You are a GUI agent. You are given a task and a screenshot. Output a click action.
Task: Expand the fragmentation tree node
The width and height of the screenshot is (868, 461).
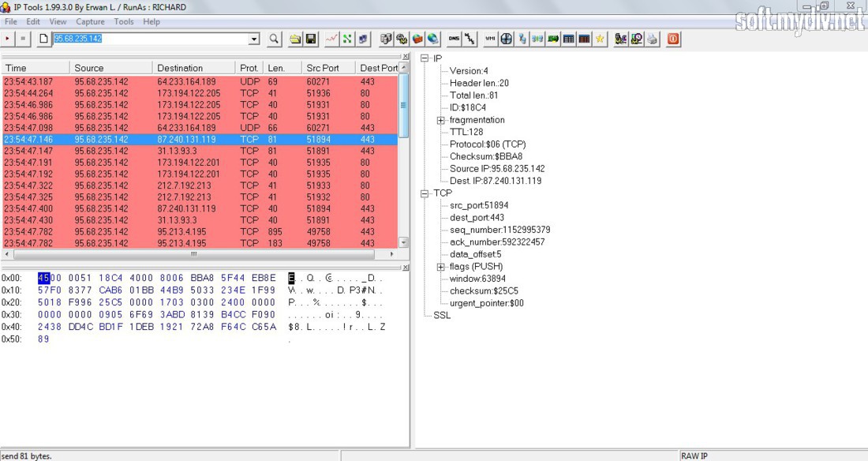(x=440, y=120)
